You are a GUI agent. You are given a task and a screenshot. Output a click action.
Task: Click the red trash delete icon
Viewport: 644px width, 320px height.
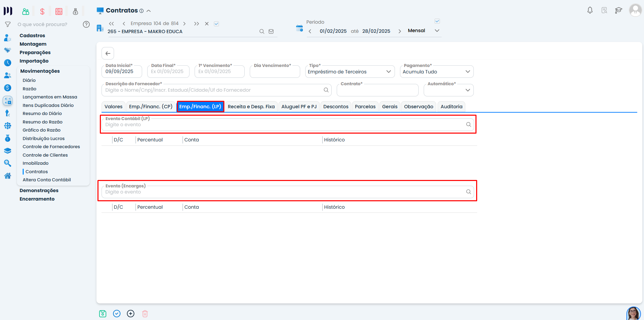tap(145, 314)
